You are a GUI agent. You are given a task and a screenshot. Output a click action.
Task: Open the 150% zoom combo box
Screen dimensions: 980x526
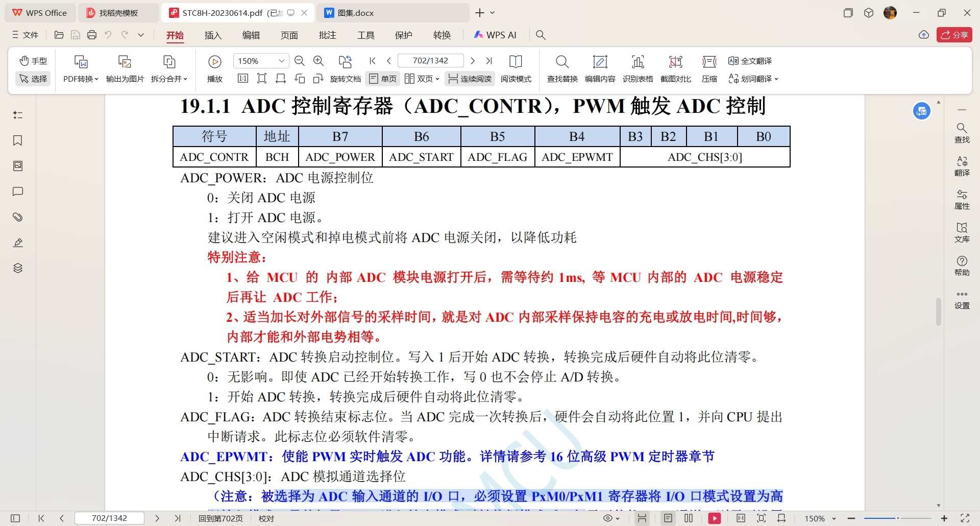[x=261, y=61]
